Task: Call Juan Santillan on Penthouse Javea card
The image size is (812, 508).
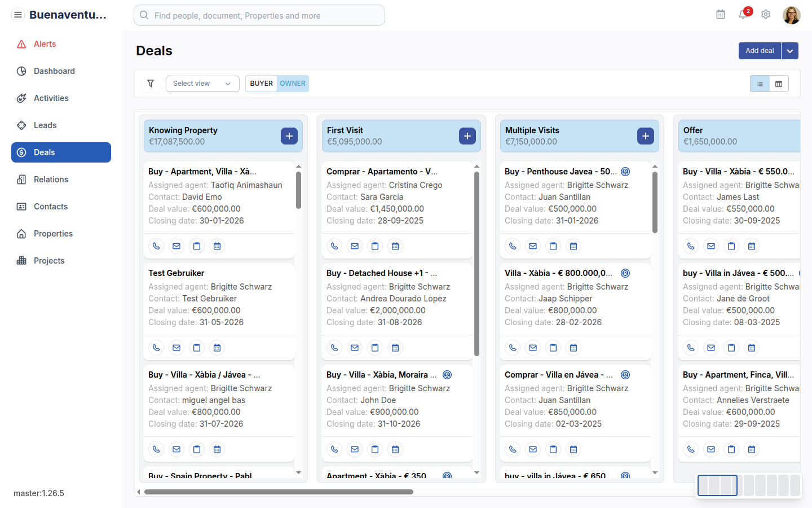Action: coord(513,246)
